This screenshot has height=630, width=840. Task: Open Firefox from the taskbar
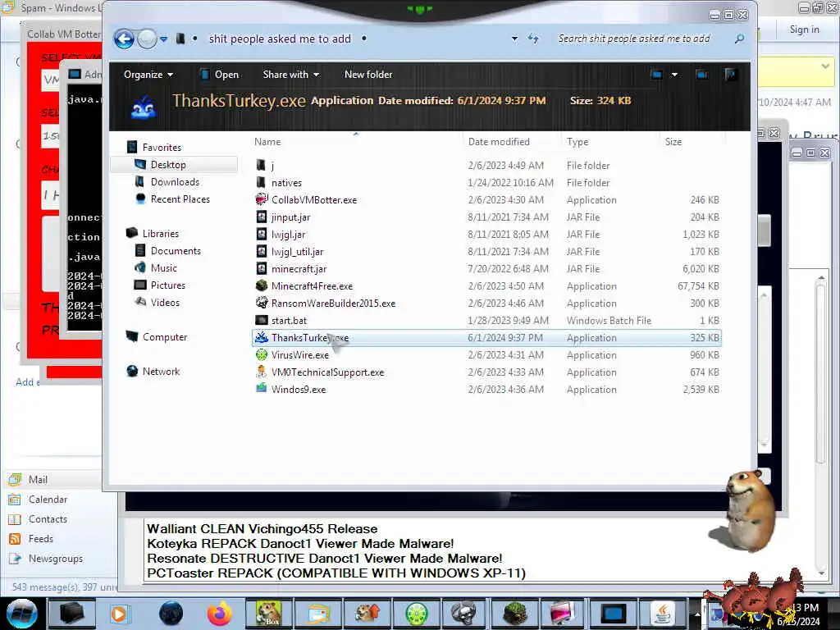click(x=220, y=614)
